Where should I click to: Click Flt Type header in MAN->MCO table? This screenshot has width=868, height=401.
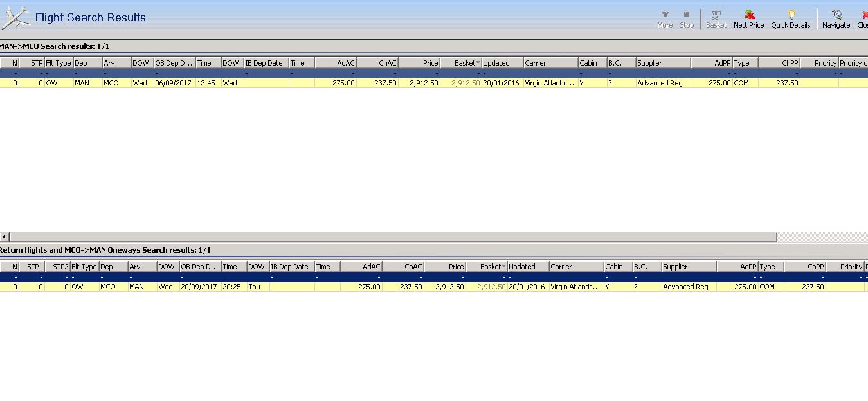(59, 63)
